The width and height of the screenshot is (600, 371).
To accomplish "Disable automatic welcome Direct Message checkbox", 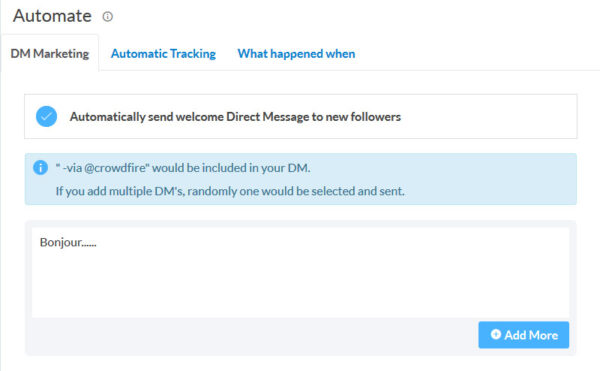I will 46,116.
